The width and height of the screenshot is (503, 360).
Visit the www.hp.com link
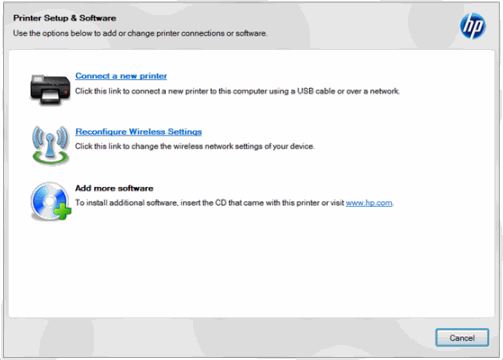[369, 203]
